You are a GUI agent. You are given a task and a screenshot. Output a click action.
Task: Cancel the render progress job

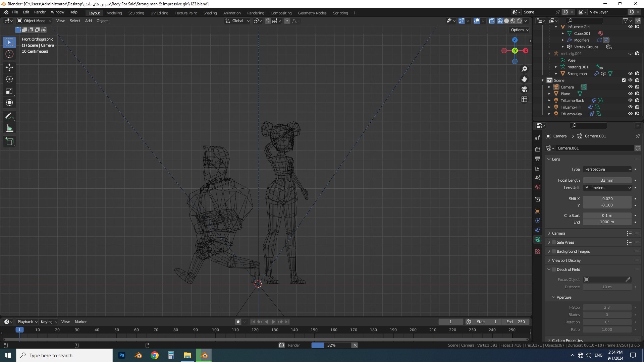(x=355, y=345)
